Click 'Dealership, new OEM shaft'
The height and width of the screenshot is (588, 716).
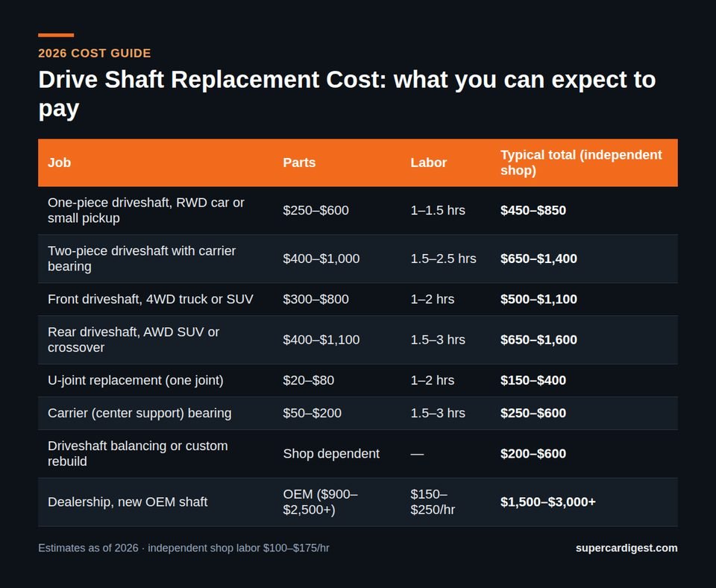(x=128, y=502)
